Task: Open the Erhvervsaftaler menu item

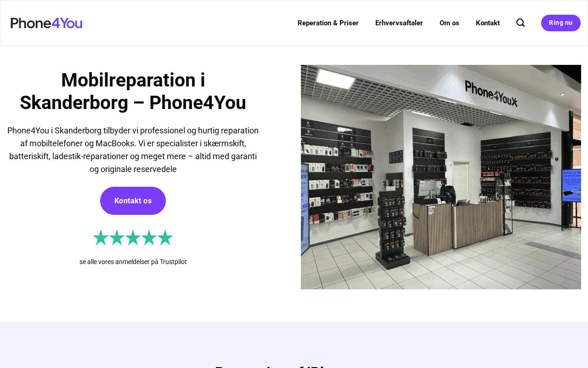Action: pos(399,23)
